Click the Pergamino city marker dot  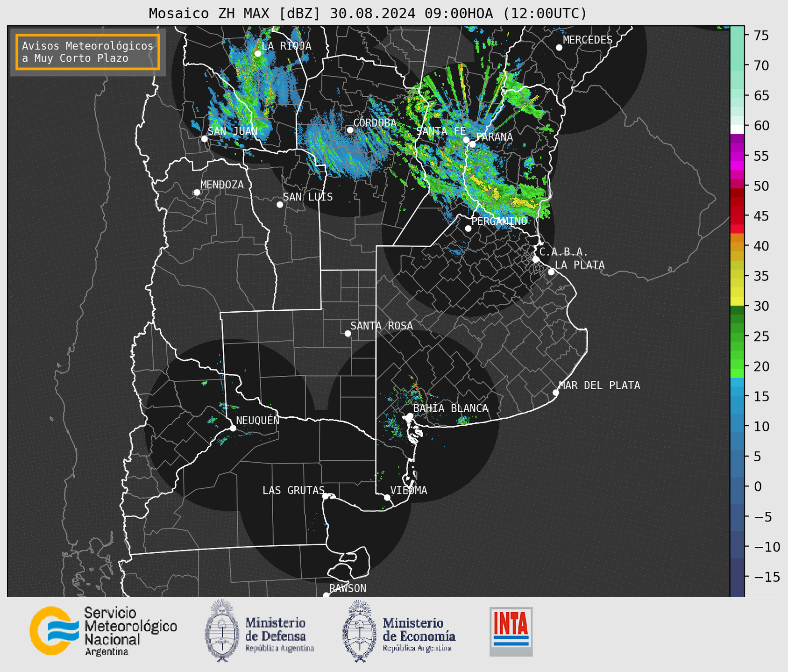tap(468, 229)
